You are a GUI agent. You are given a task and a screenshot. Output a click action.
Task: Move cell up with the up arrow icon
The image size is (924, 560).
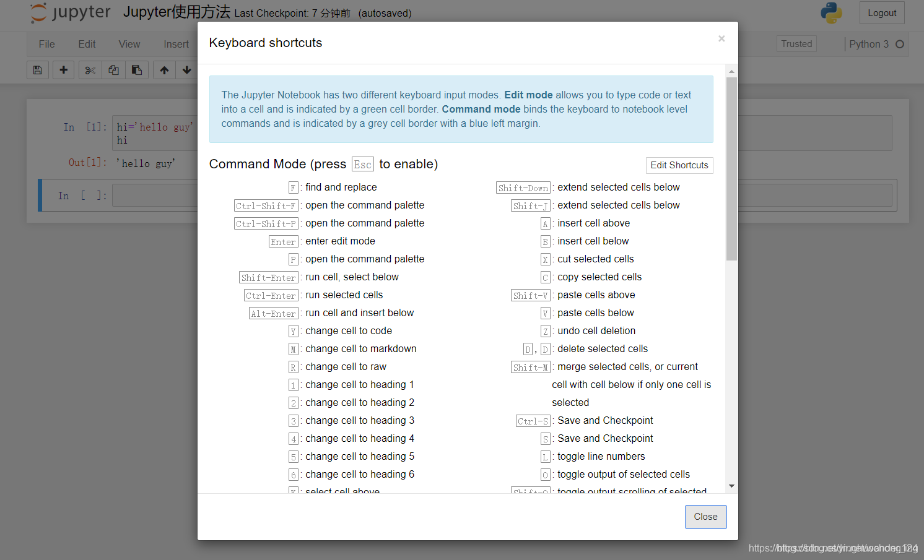(x=164, y=70)
